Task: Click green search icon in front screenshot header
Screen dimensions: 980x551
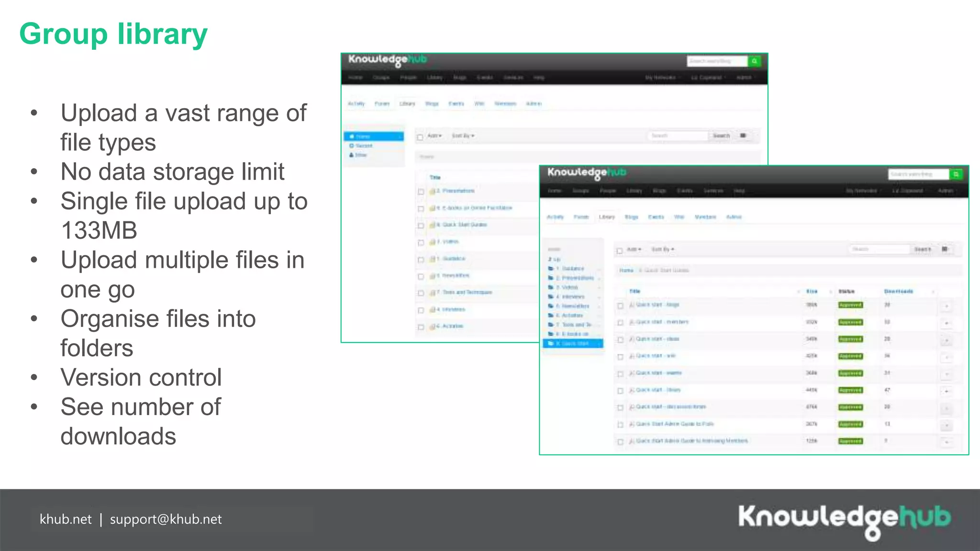Action: coord(956,175)
